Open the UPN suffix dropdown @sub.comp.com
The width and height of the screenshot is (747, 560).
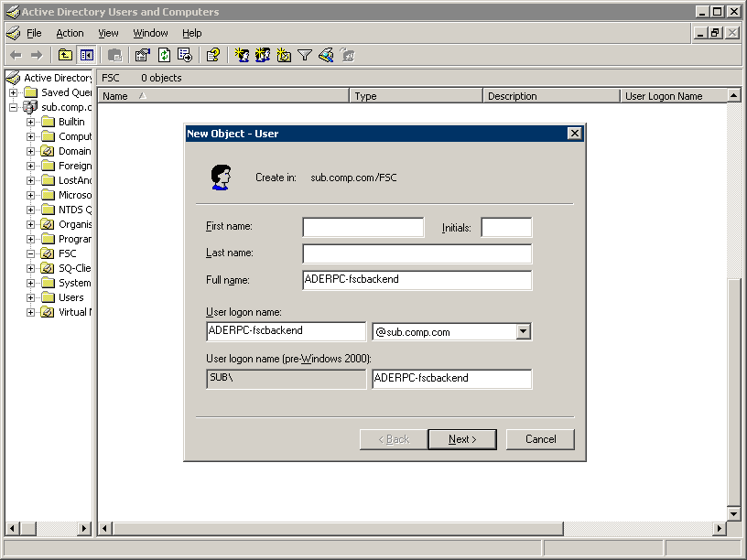click(x=524, y=332)
